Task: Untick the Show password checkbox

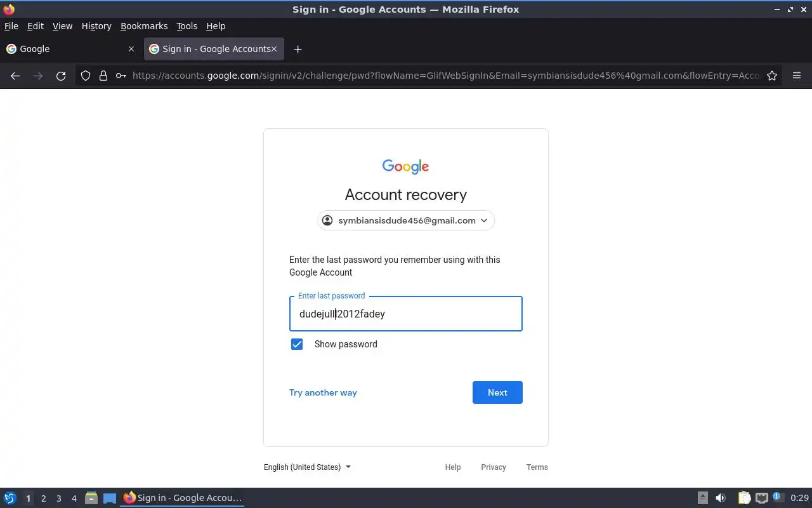Action: (297, 344)
